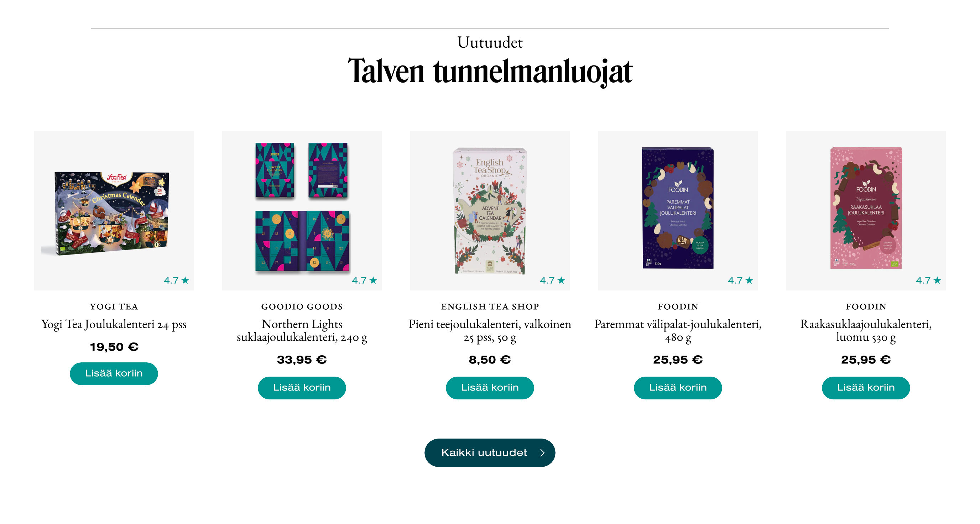Click the Raakasuklaa calendar star rating
The image size is (980, 524).
tap(928, 281)
